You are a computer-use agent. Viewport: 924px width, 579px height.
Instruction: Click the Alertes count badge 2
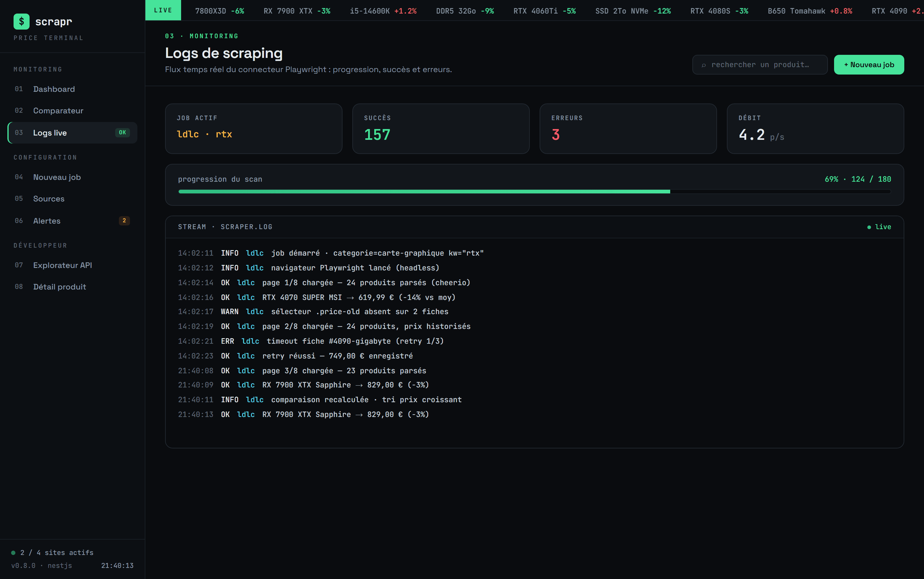124,221
